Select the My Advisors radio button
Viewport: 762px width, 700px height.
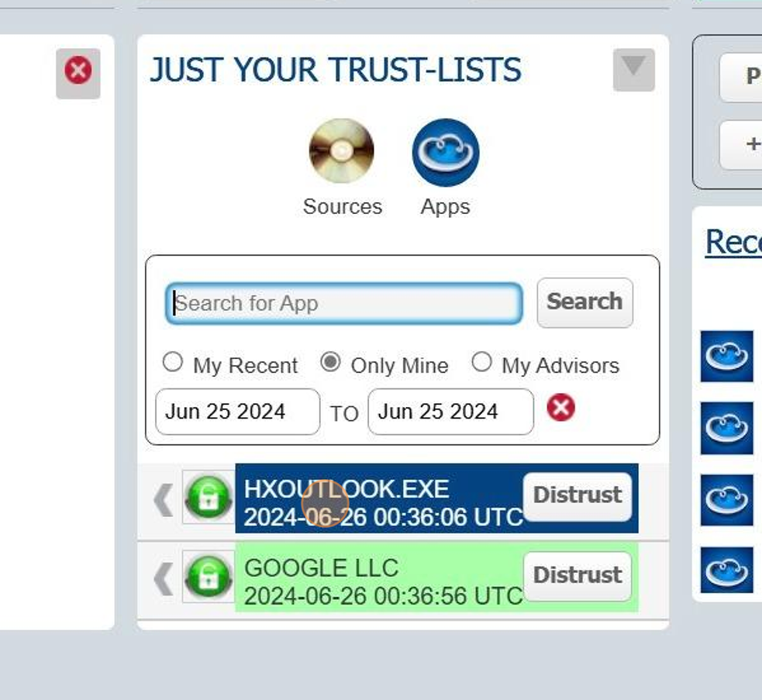[481, 362]
